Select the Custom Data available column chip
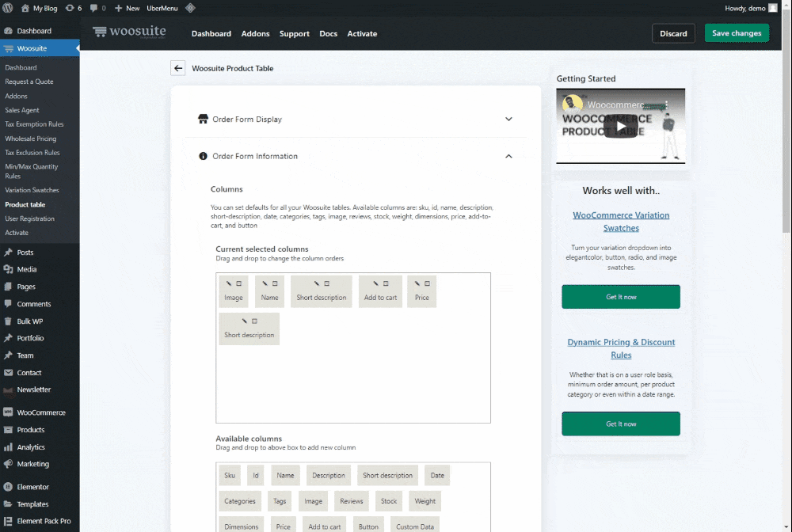 pyautogui.click(x=415, y=526)
